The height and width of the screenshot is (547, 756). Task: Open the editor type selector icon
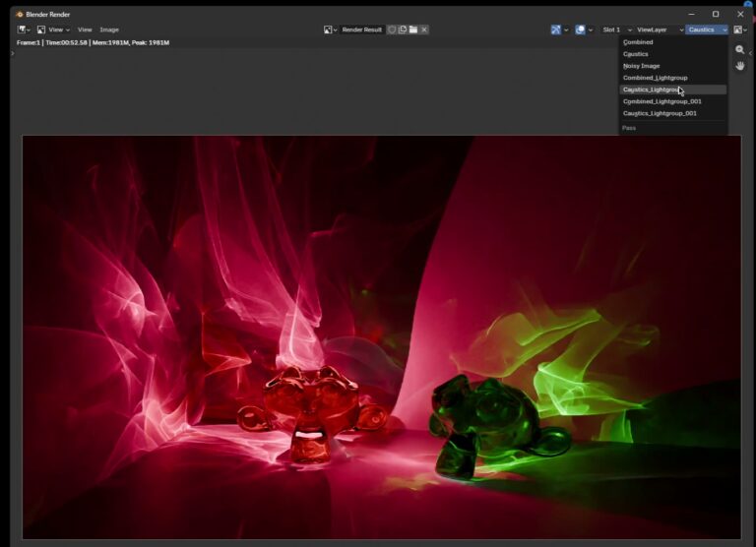(x=24, y=30)
